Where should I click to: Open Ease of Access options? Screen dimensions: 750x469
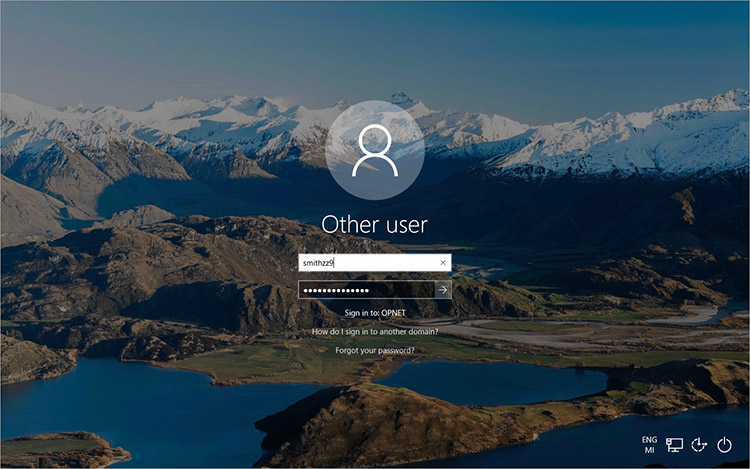tap(699, 445)
